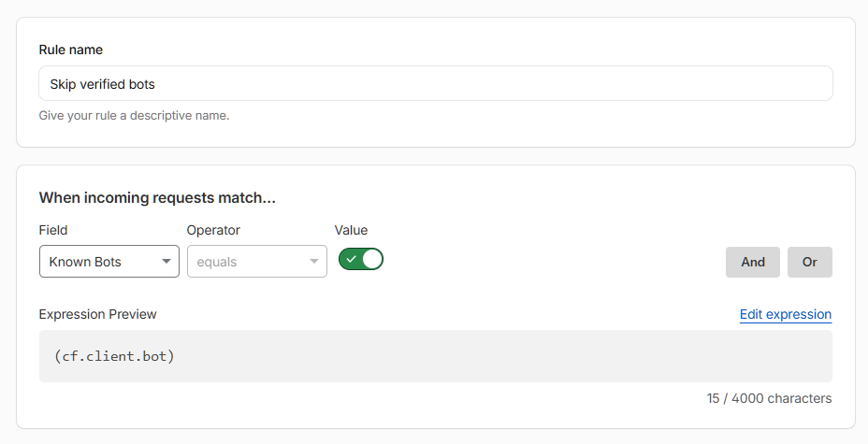Click the caret arrow beside Known Bots

point(166,262)
